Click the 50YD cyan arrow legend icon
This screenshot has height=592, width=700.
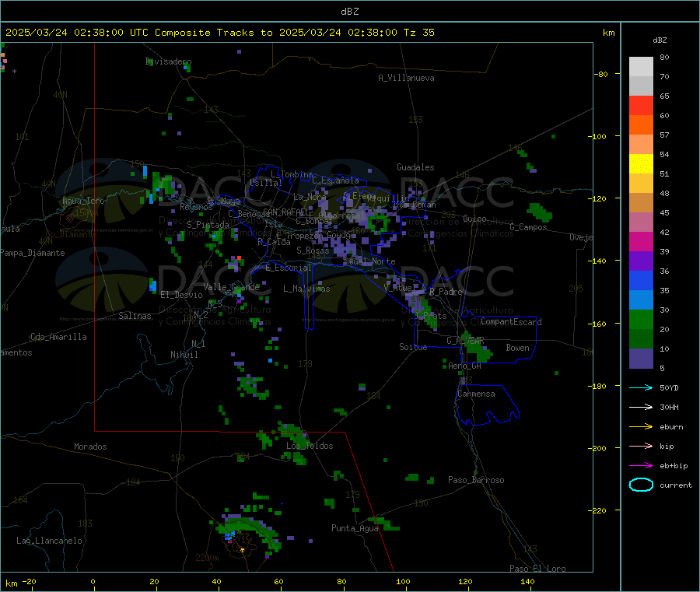[x=641, y=387]
